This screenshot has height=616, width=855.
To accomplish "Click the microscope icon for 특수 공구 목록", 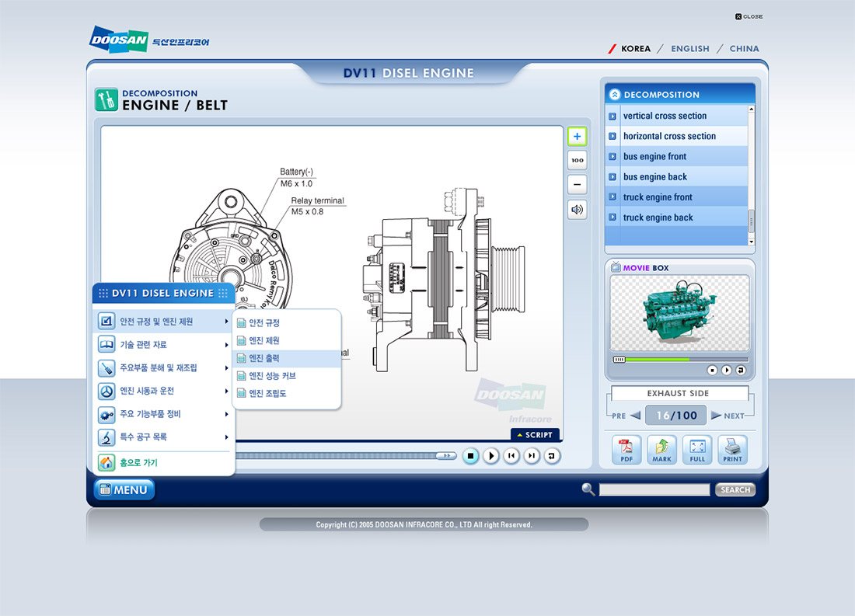I will click(106, 437).
